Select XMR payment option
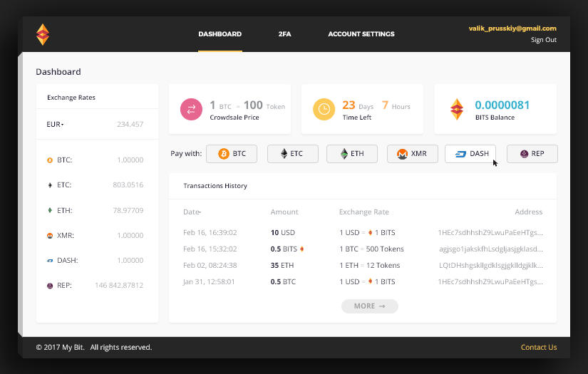 [x=412, y=154]
